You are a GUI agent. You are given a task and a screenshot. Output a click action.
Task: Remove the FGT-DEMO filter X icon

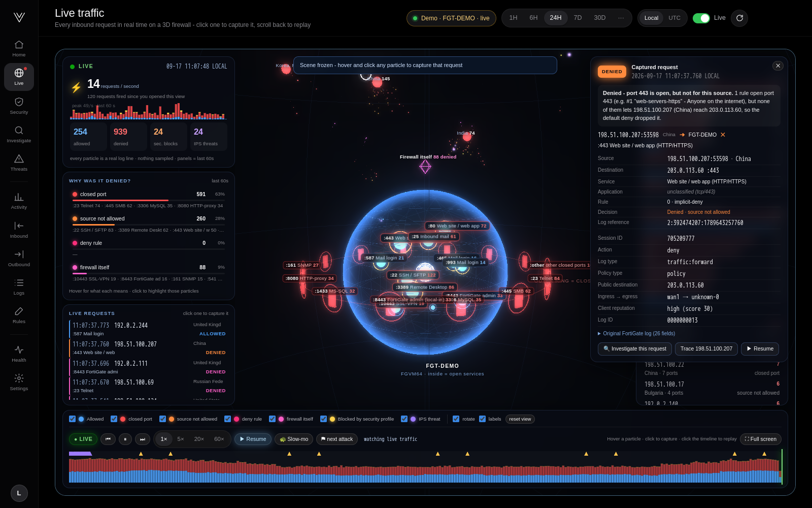pos(723,135)
